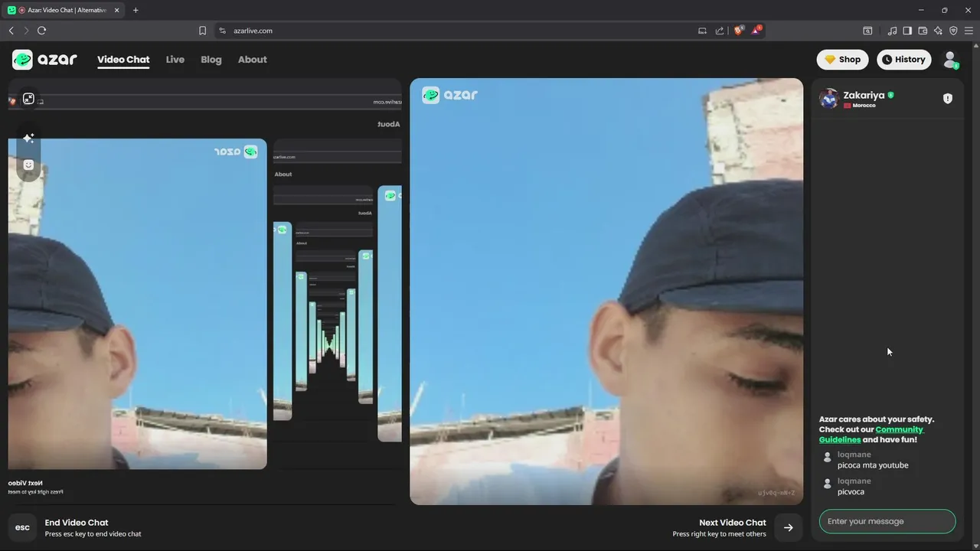This screenshot has width=980, height=551.
Task: Open the Brave Wallet icon
Action: [x=923, y=31]
